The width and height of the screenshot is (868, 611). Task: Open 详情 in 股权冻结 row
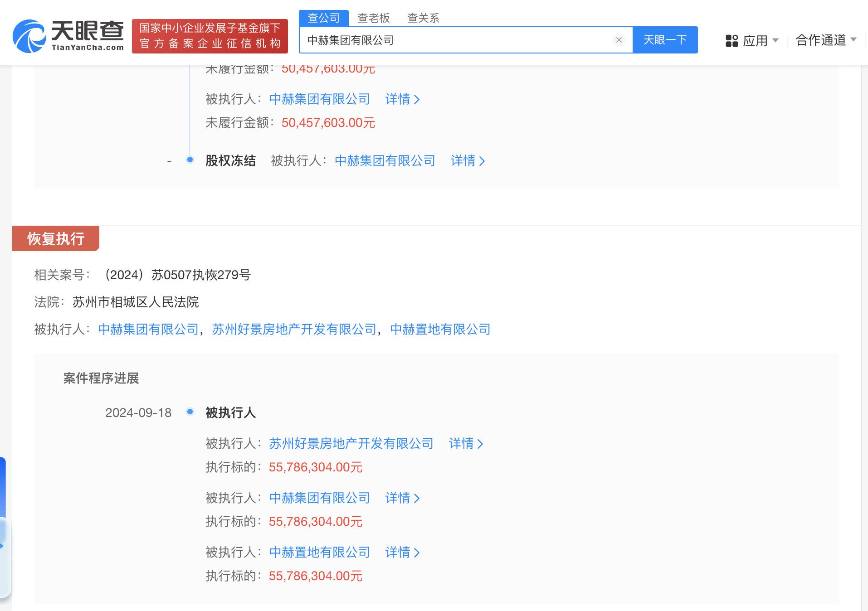[x=468, y=160]
